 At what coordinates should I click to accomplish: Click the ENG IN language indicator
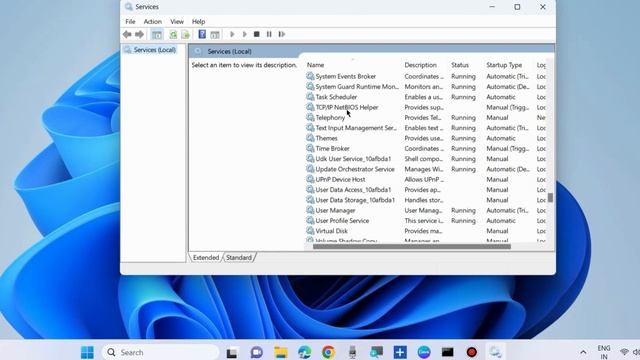coord(604,352)
